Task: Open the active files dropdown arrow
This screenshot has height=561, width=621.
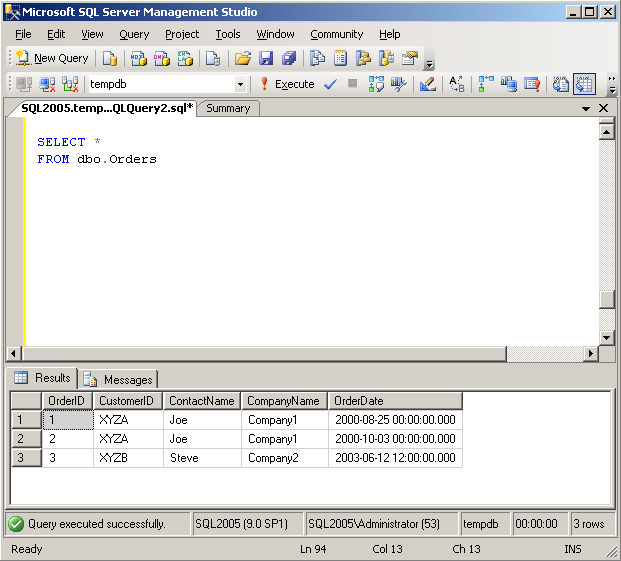Action: (x=586, y=108)
